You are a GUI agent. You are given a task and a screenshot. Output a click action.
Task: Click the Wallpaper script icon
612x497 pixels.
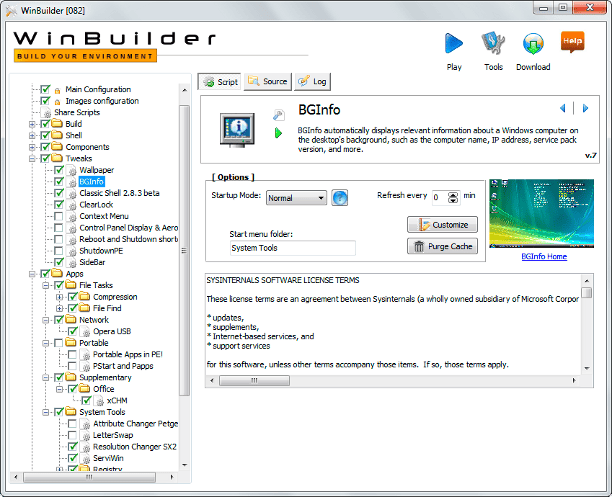pyautogui.click(x=72, y=171)
